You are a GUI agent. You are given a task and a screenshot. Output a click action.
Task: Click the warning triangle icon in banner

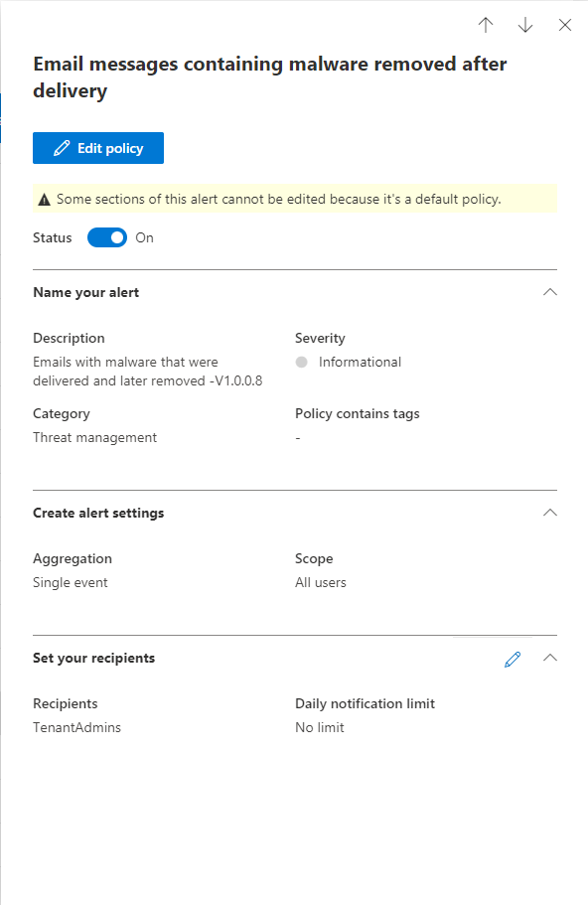point(44,200)
